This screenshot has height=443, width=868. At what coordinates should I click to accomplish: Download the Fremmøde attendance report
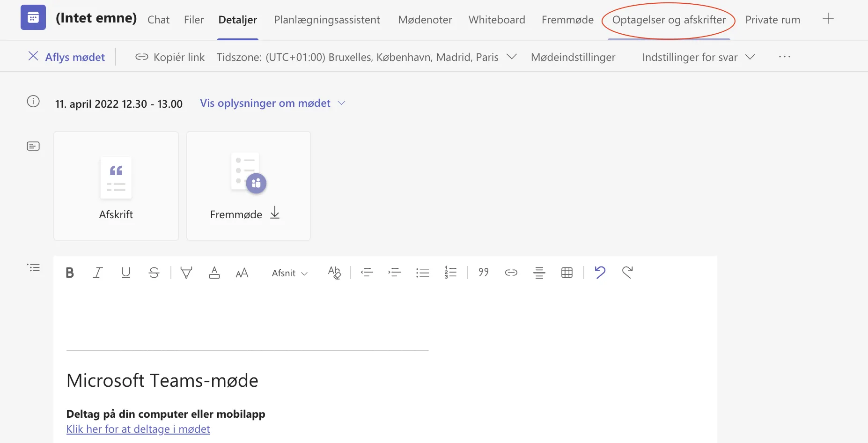point(275,213)
